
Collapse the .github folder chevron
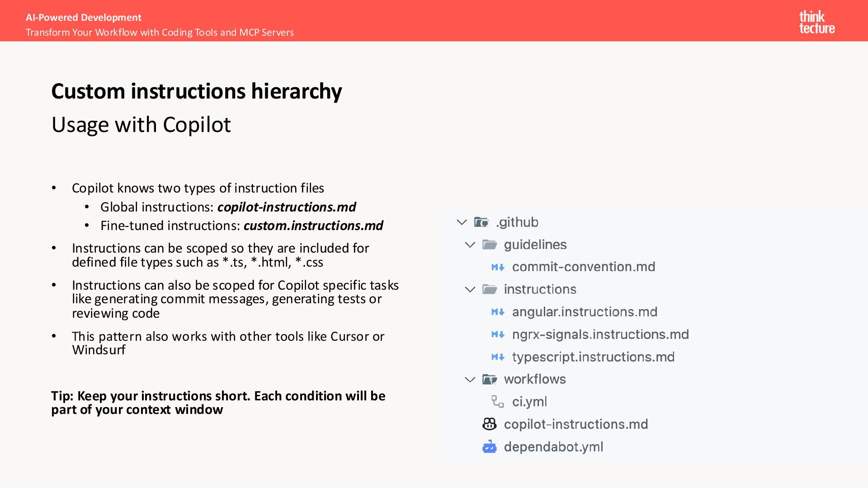pos(462,222)
